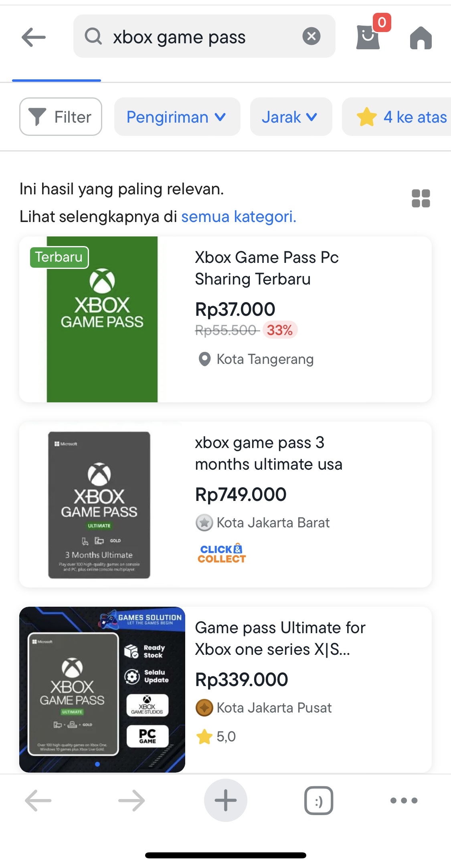Viewport: 451px width, 868px height.
Task: Open the shopping cart
Action: click(368, 36)
